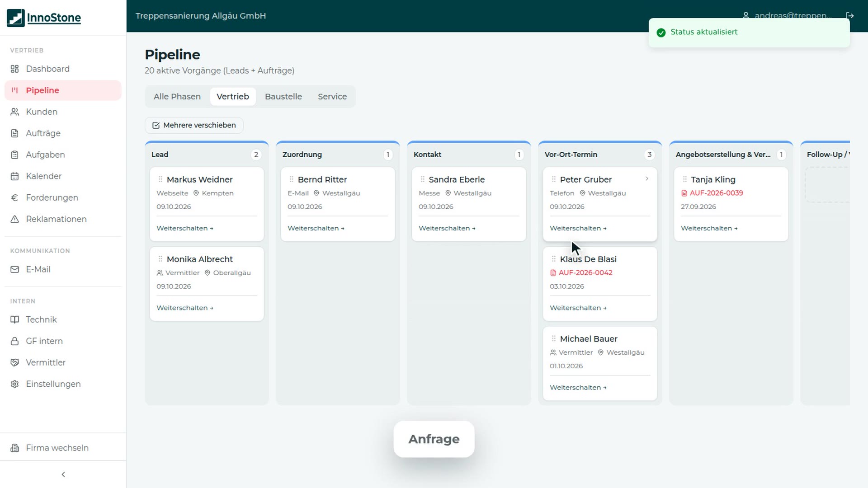Image resolution: width=868 pixels, height=488 pixels.
Task: Open Forderungen in the sidebar
Action: (x=63, y=197)
